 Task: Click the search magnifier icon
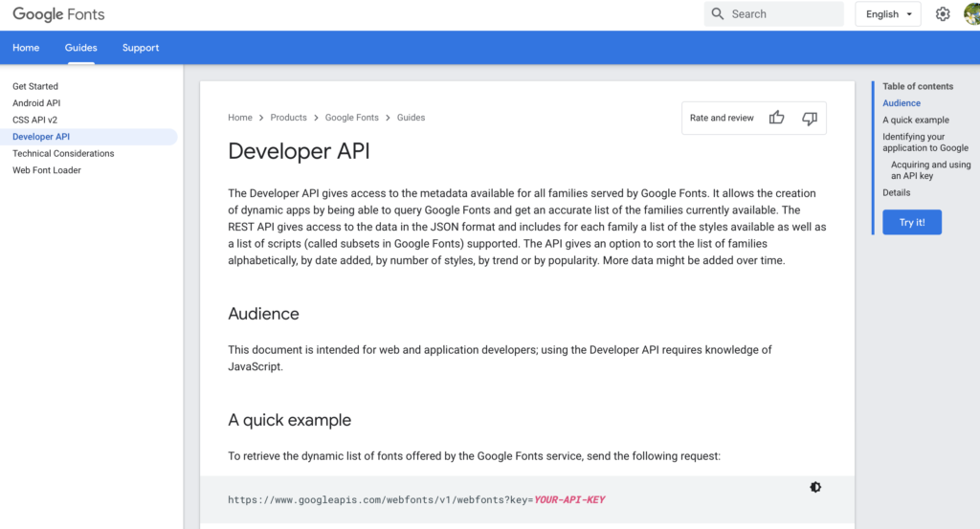coord(718,13)
